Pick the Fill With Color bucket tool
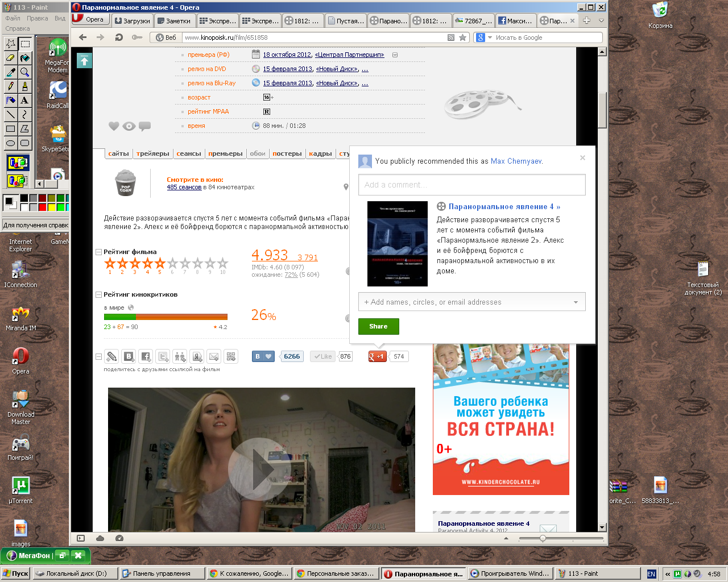 pos(25,58)
